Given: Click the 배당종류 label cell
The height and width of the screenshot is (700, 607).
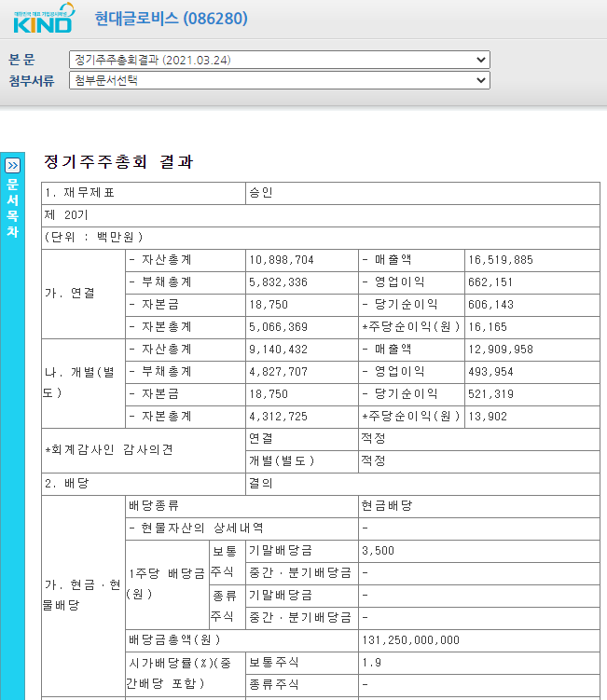Looking at the screenshot, I should [241, 506].
